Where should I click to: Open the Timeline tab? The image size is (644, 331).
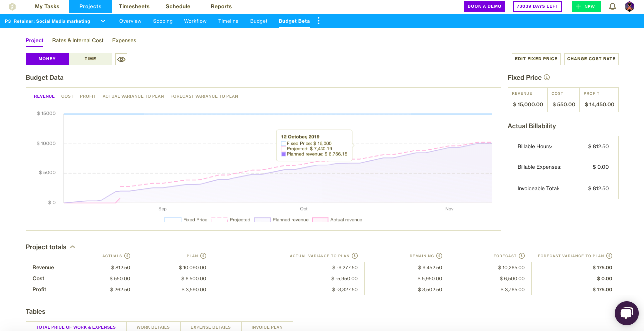click(228, 21)
